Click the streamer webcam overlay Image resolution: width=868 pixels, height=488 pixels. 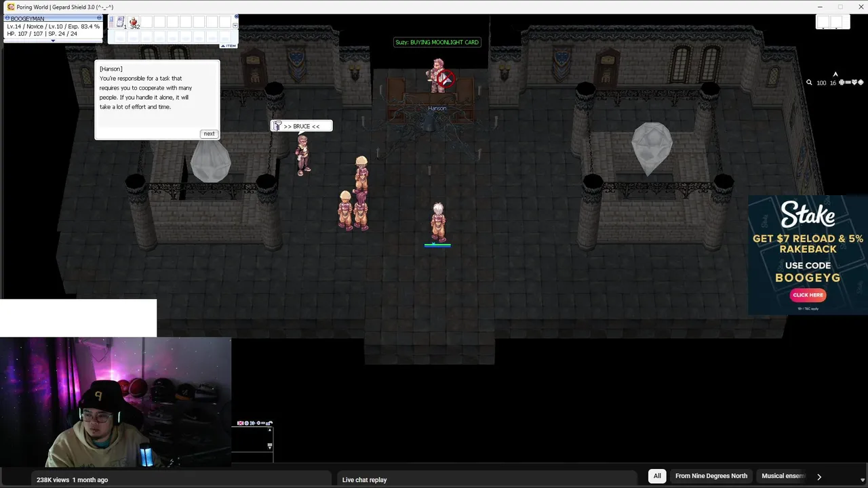pos(115,403)
